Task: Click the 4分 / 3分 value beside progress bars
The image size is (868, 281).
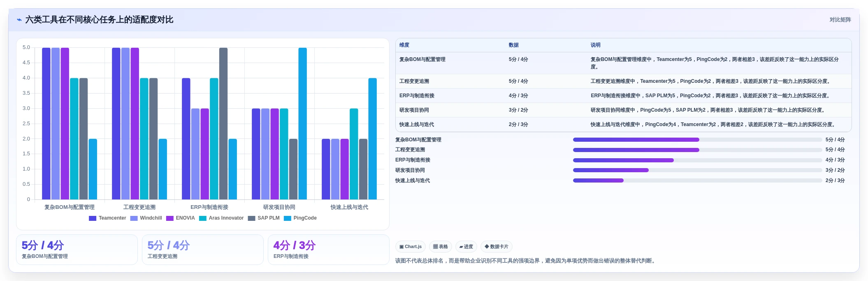Action: [835, 160]
